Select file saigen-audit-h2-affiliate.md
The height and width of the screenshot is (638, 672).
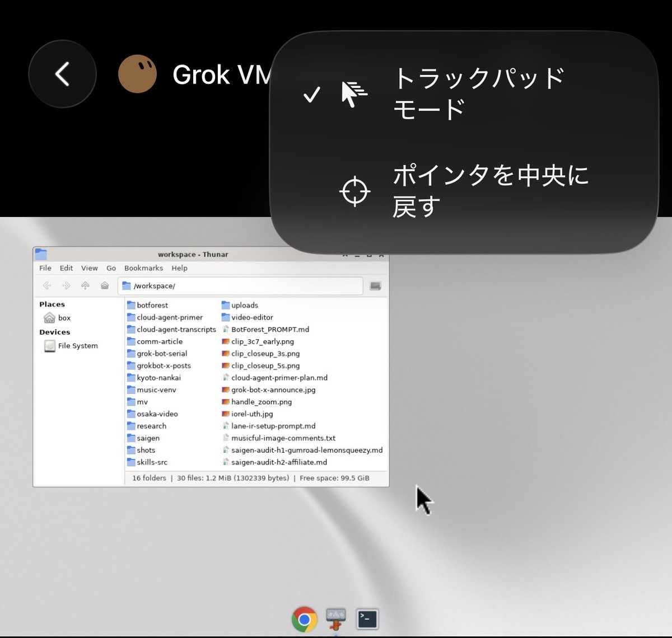tap(274, 462)
